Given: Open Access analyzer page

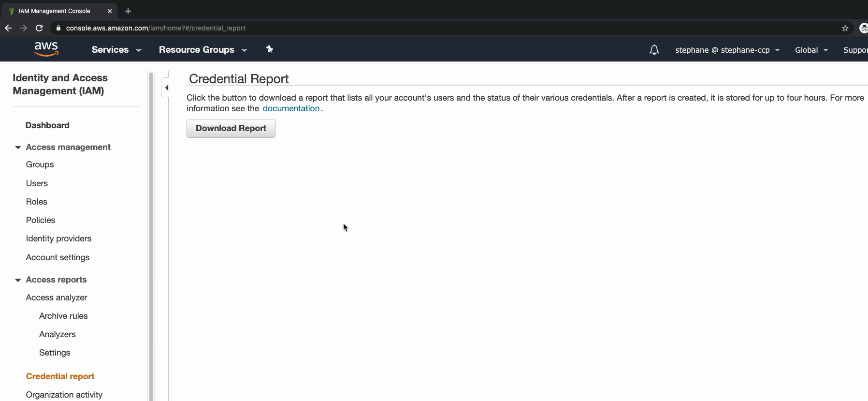Looking at the screenshot, I should [57, 297].
